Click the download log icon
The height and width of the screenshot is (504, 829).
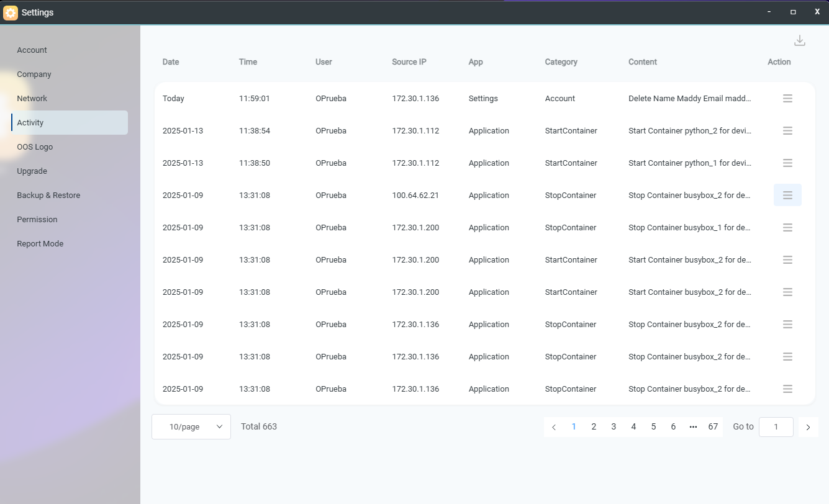pos(800,40)
